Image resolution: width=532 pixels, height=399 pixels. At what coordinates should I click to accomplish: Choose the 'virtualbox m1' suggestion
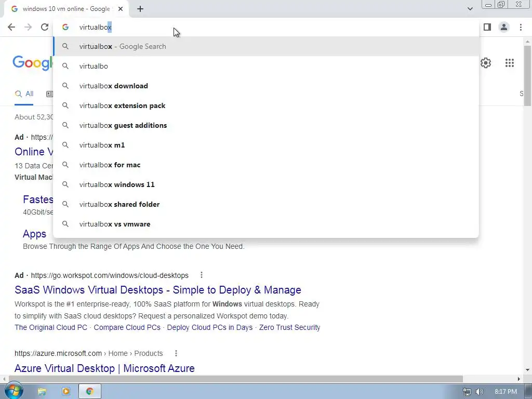[266, 145]
